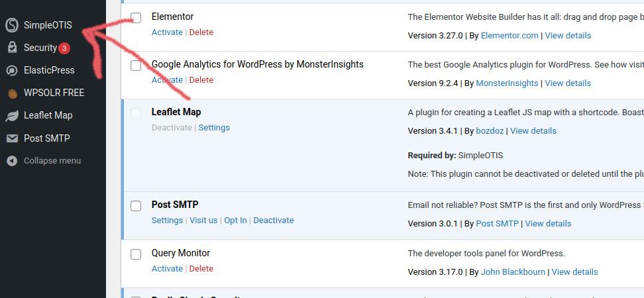The height and width of the screenshot is (298, 644).
Task: Click the Leaflet Map leaf icon
Action: click(x=12, y=116)
